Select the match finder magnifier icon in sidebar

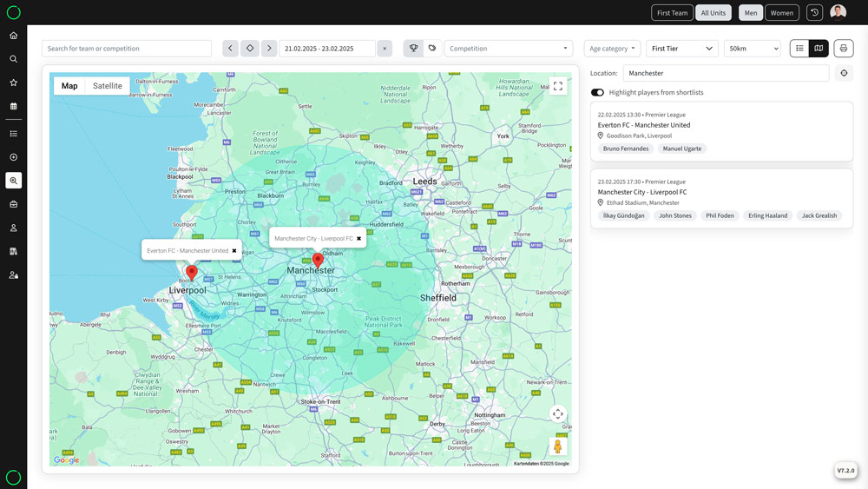(13, 181)
